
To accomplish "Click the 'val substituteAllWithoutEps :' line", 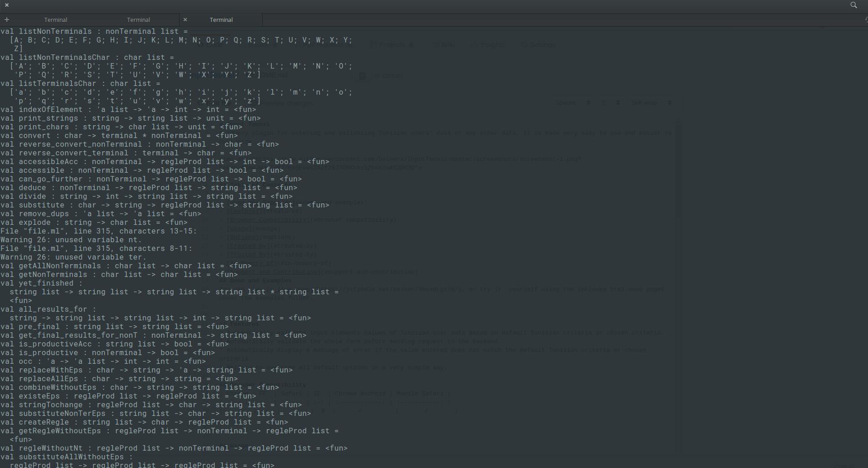I will click(67, 457).
